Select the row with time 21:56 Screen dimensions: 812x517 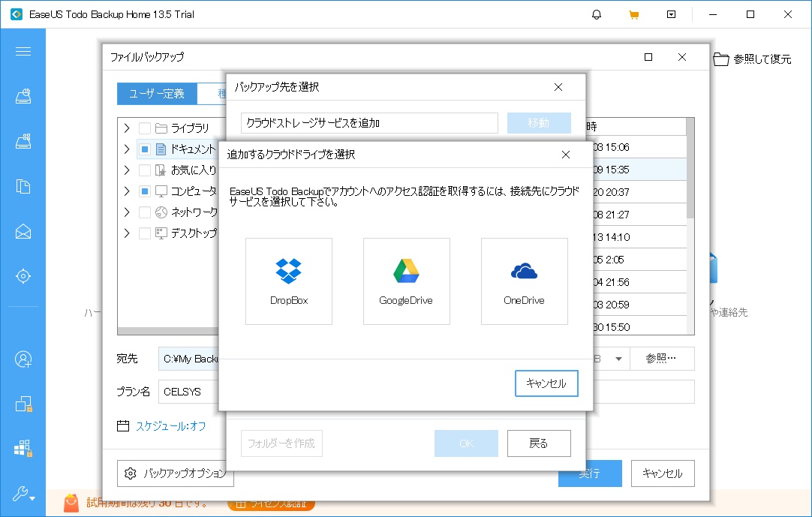[x=640, y=282]
